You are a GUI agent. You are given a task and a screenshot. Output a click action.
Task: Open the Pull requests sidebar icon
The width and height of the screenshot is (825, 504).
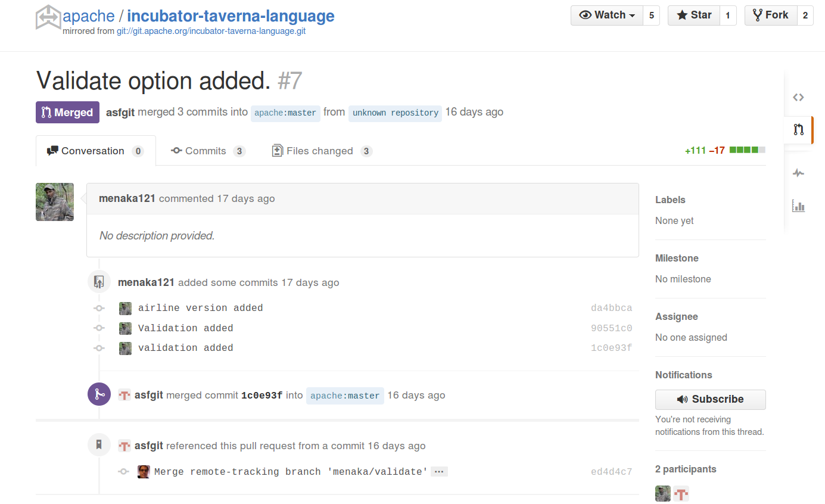(x=798, y=129)
